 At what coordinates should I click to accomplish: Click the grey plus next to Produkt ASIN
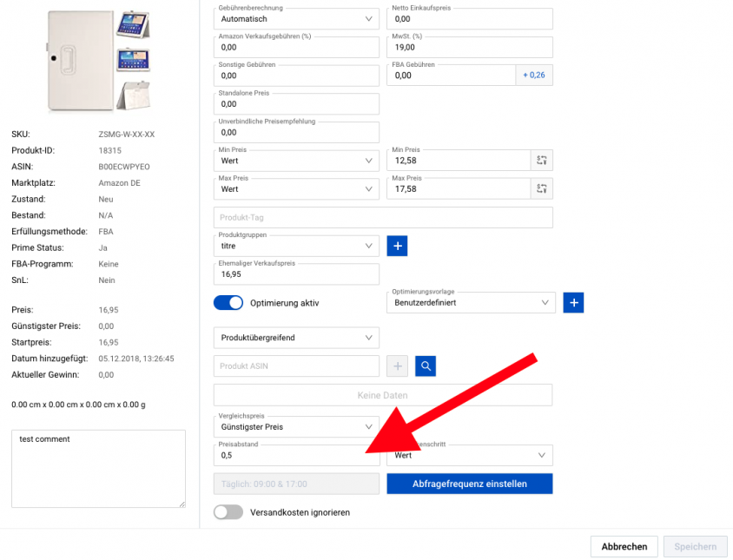398,366
